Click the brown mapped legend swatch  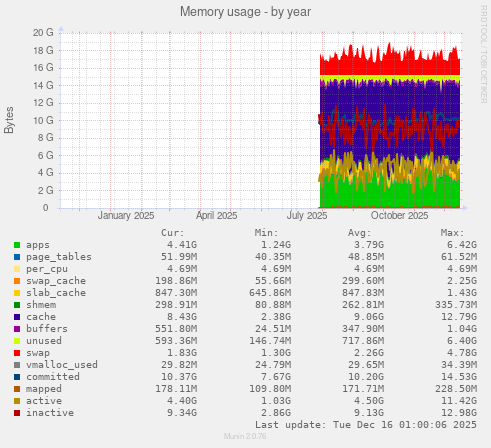click(x=17, y=389)
